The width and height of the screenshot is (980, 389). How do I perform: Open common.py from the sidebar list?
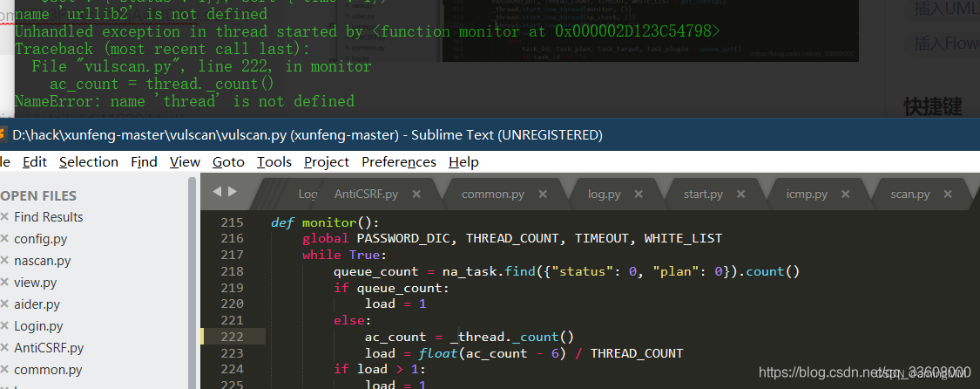(48, 370)
